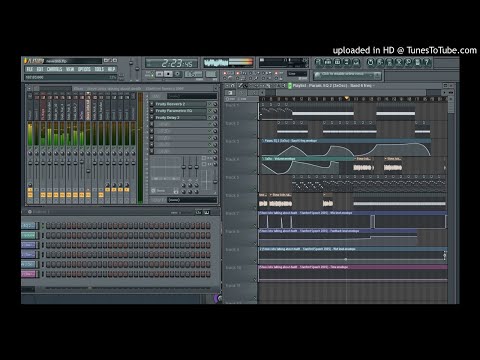
Task: Click Fruity Reeverb 2 mix level knob
Action: (x=215, y=104)
